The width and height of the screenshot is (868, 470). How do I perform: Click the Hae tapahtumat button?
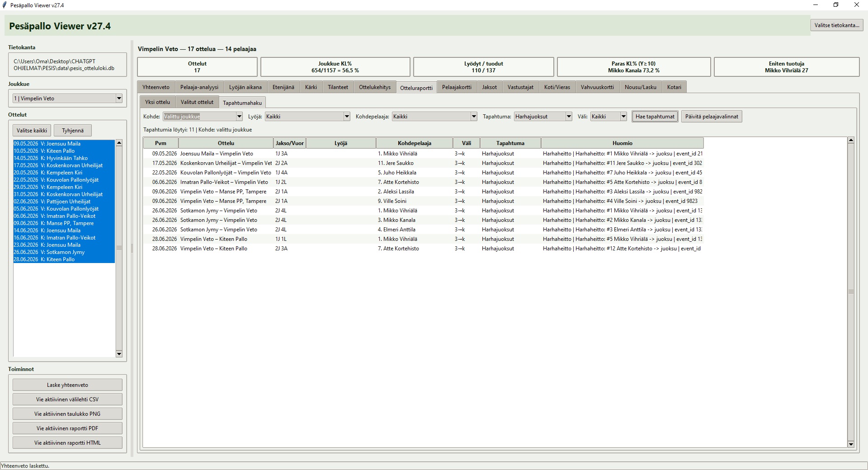point(655,117)
